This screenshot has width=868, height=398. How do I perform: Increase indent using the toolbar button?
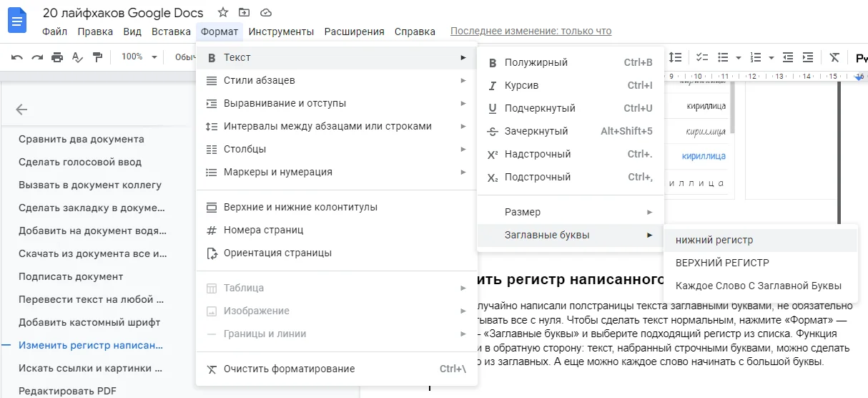(808, 57)
